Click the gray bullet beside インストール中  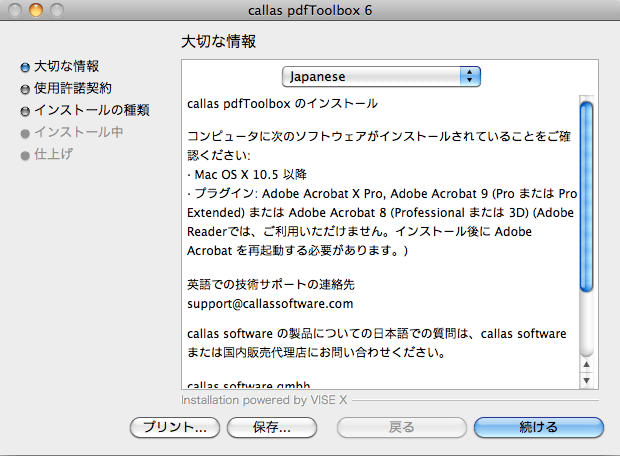coord(25,134)
